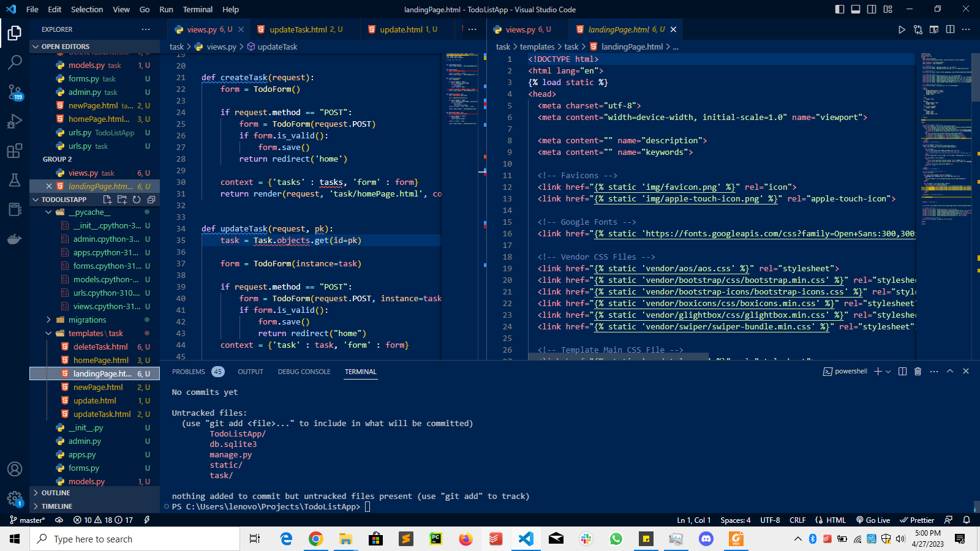Kill the terminal with the trash icon
Screen dimensions: 980x551
[917, 371]
